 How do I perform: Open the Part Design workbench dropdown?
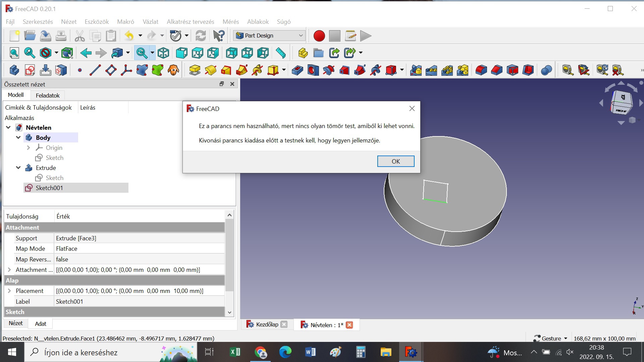tap(270, 36)
